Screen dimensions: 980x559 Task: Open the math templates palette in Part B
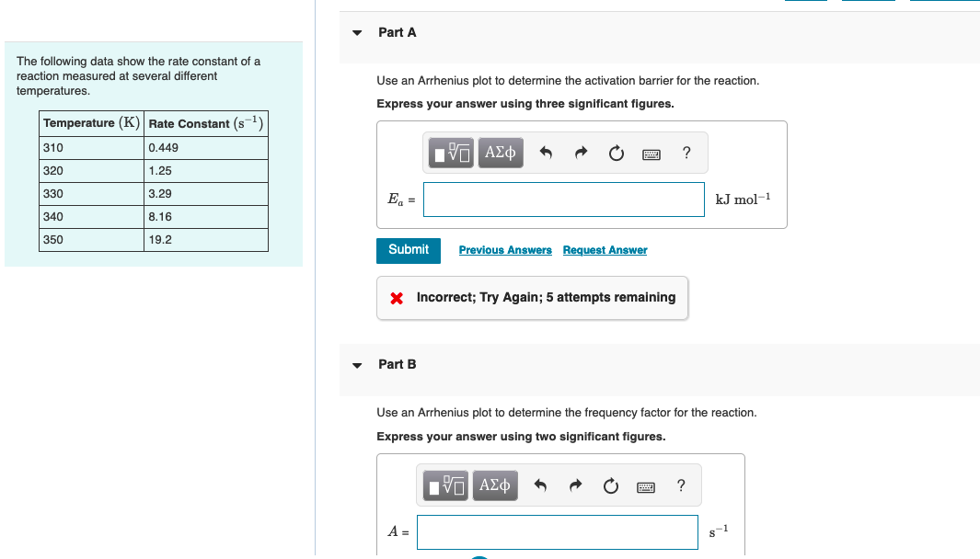point(444,485)
